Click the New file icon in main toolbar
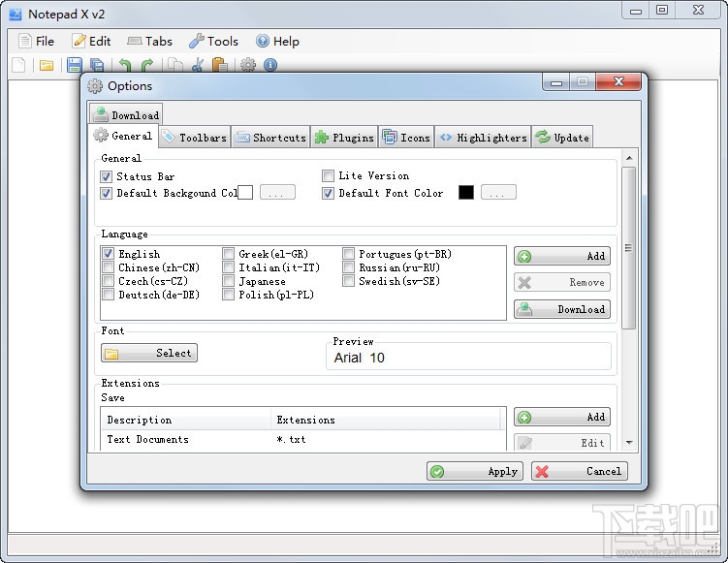The width and height of the screenshot is (728, 563). tap(18, 65)
